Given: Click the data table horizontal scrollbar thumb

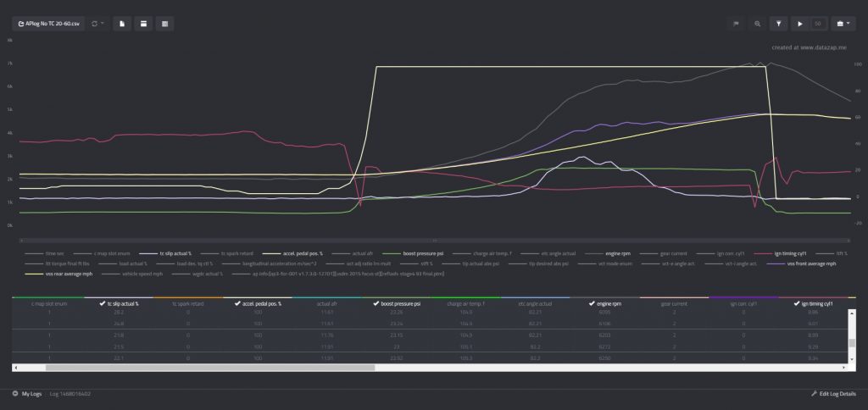Looking at the screenshot, I should click(210, 368).
